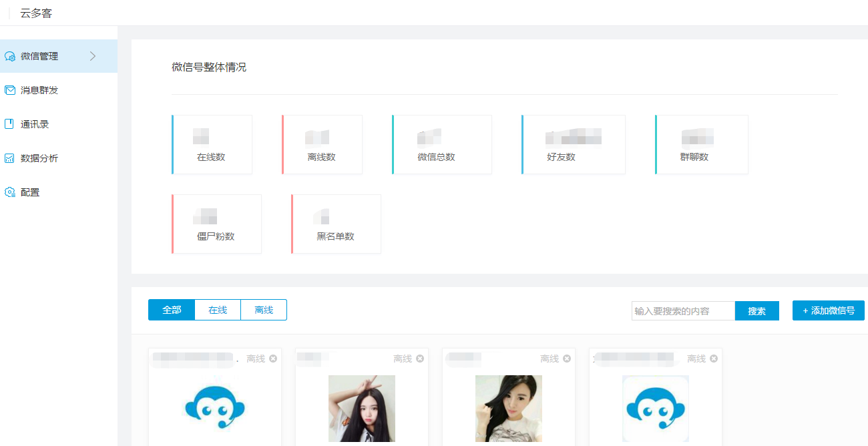
Task: Filter accounts by 在线 tab
Action: click(x=218, y=310)
